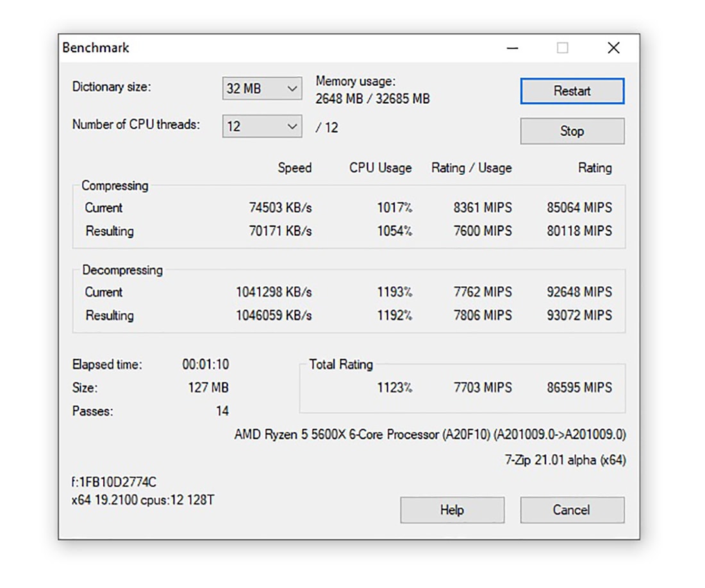Screen dimensions: 705x588
Task: Close the Benchmark window
Action: 613,48
